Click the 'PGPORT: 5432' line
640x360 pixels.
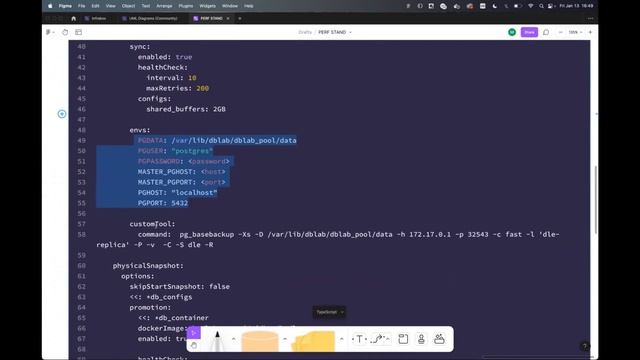[x=163, y=203]
